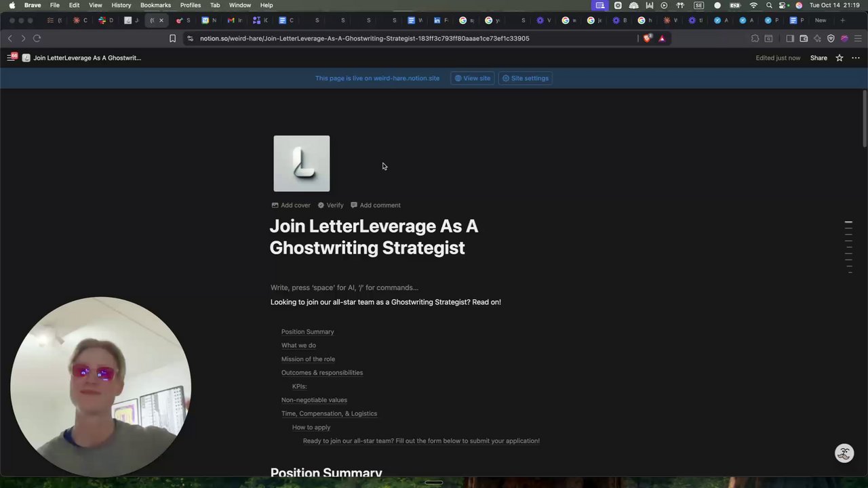Open the Notion sidebar hamburger menu
The image size is (868, 488).
(11, 58)
